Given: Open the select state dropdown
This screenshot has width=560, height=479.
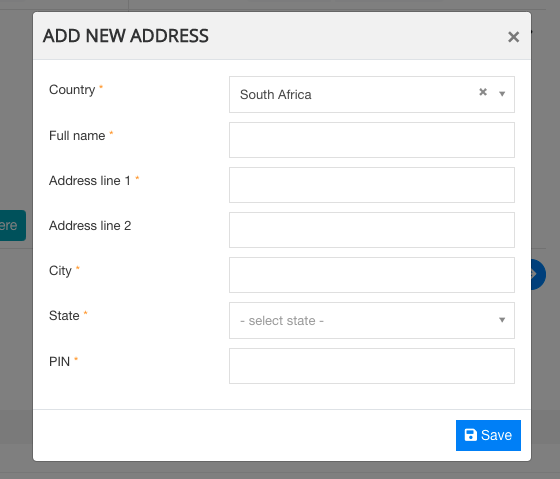Looking at the screenshot, I should [371, 320].
